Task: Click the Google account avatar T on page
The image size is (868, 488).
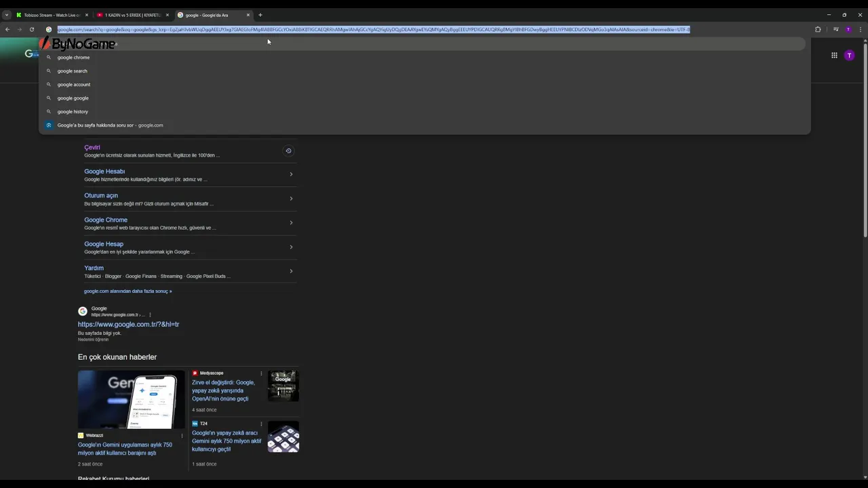Action: [849, 56]
